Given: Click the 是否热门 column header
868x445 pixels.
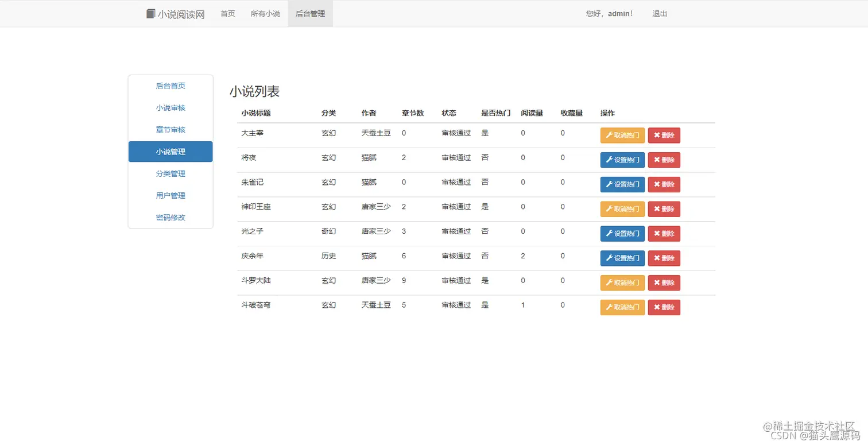Looking at the screenshot, I should click(496, 113).
